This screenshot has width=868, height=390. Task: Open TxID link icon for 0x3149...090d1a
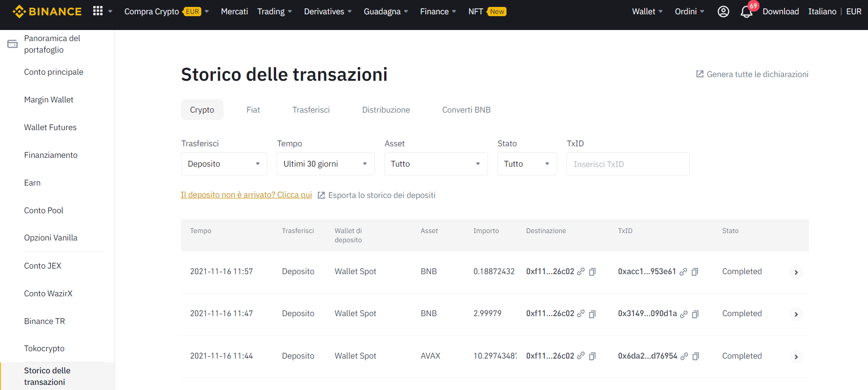click(684, 313)
